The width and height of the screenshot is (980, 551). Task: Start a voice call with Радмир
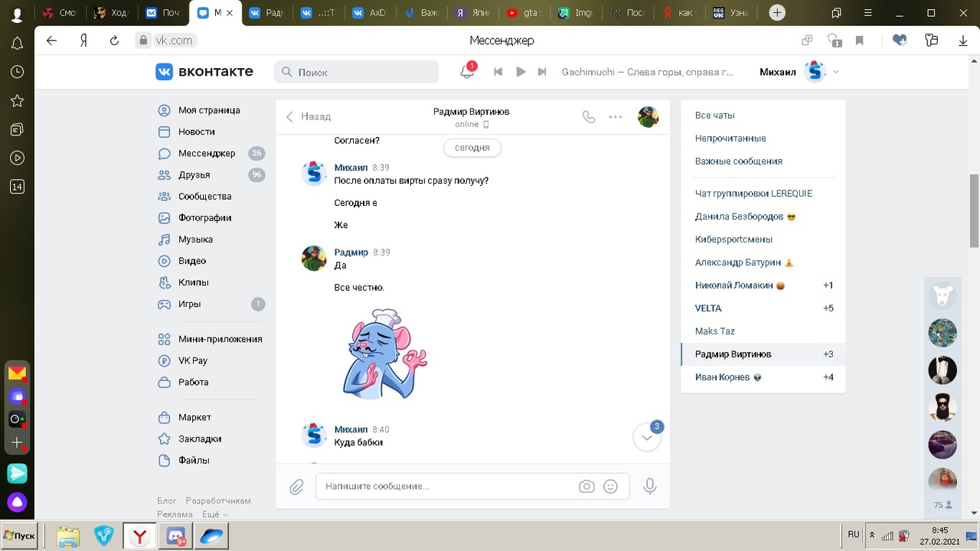(x=588, y=117)
